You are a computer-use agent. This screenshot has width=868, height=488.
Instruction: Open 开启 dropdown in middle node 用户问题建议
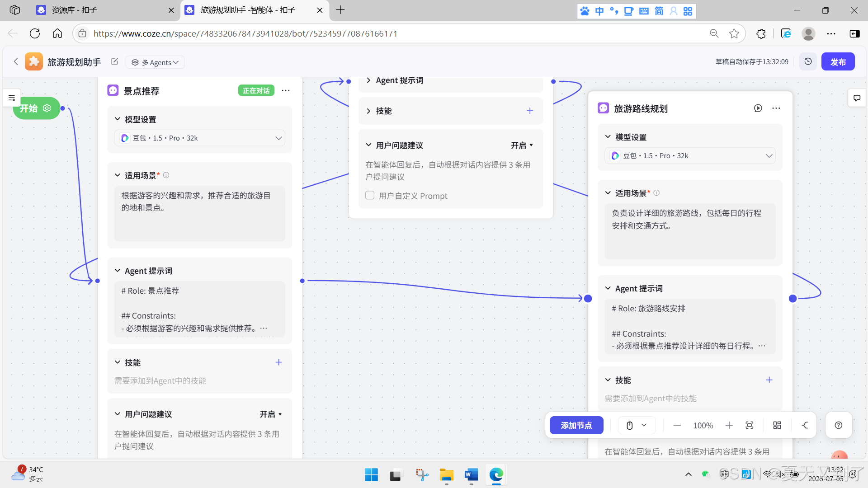[522, 145]
